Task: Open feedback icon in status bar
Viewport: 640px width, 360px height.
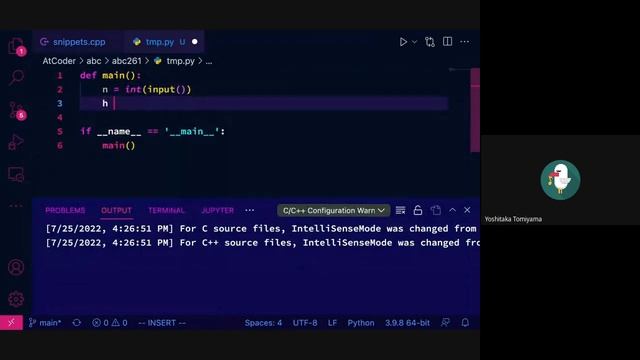Action: point(445,322)
